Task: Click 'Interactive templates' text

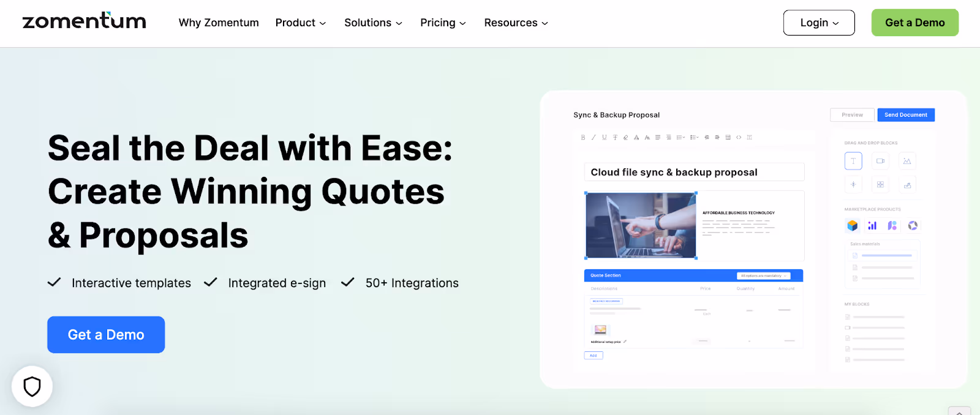Action: pyautogui.click(x=131, y=283)
